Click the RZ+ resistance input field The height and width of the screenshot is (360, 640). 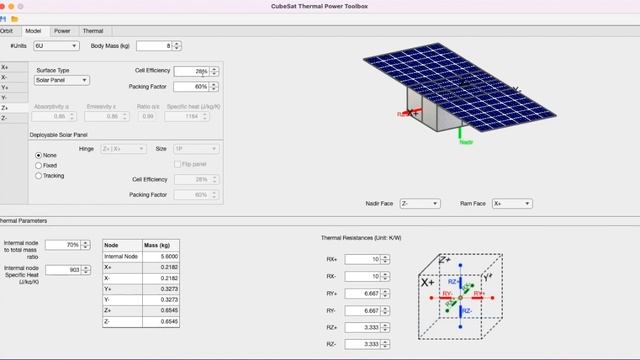[363, 328]
